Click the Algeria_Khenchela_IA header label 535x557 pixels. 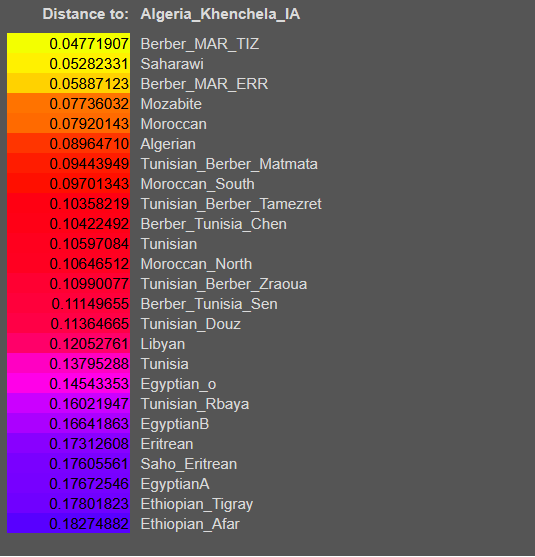(x=220, y=15)
